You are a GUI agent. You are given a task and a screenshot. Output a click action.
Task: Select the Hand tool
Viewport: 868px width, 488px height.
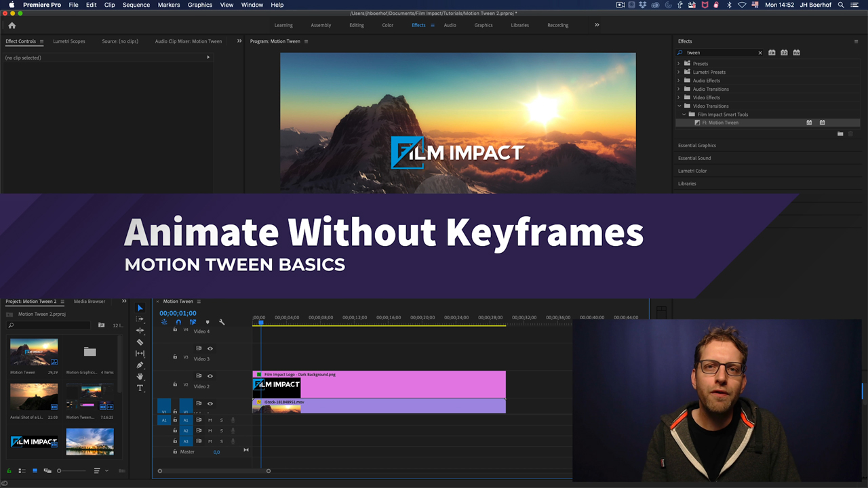(140, 376)
